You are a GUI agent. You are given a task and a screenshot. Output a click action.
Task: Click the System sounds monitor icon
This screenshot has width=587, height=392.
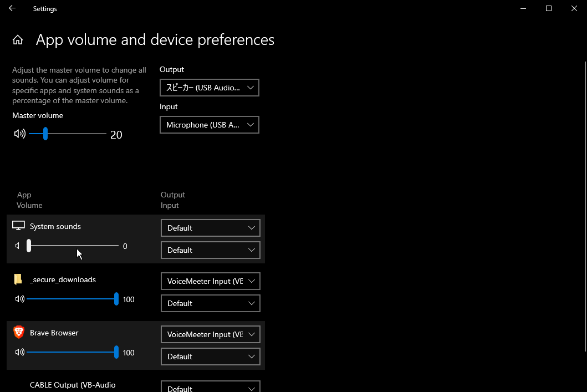[19, 226]
